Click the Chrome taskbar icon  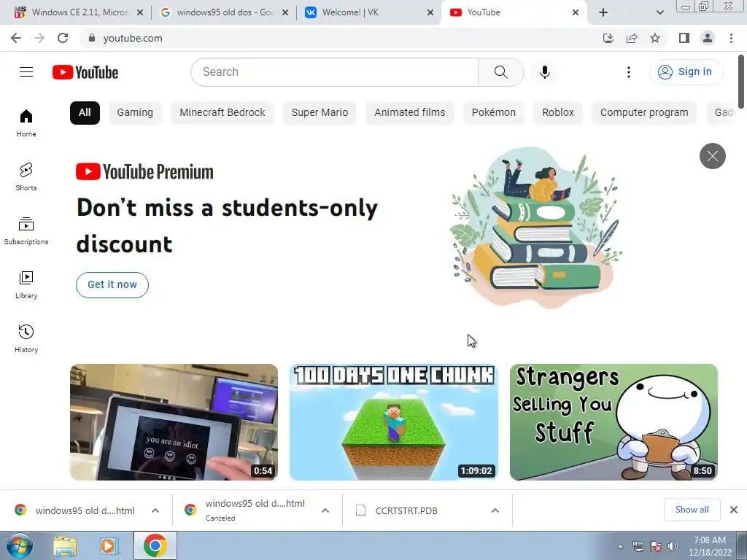pyautogui.click(x=155, y=545)
